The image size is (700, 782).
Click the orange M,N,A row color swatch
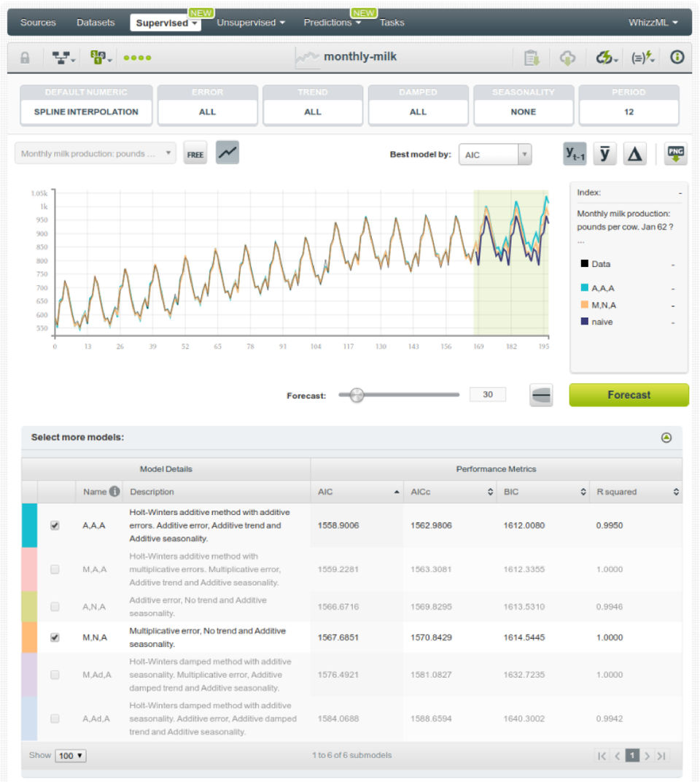pyautogui.click(x=29, y=638)
